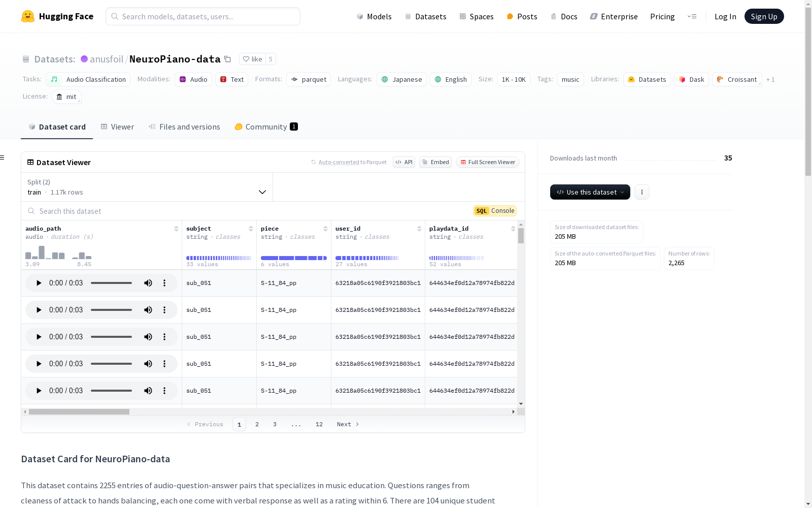This screenshot has height=508, width=812.
Task: Open more options on fifth audio player
Action: [164, 391]
